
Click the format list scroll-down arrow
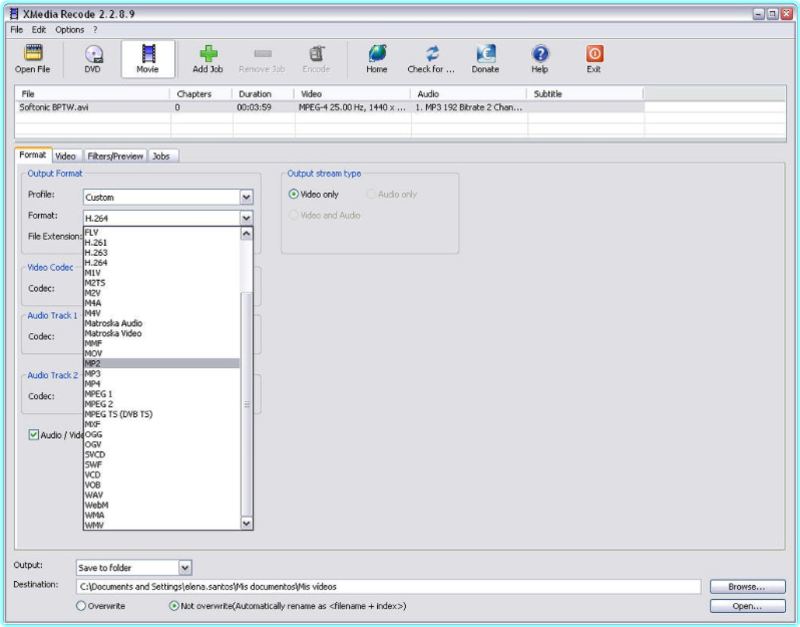click(x=246, y=523)
